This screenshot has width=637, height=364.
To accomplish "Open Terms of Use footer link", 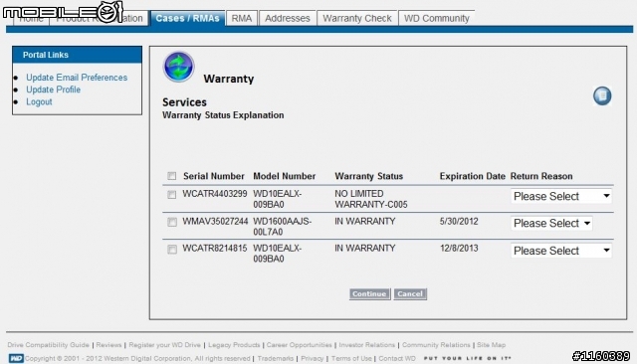I will [351, 359].
